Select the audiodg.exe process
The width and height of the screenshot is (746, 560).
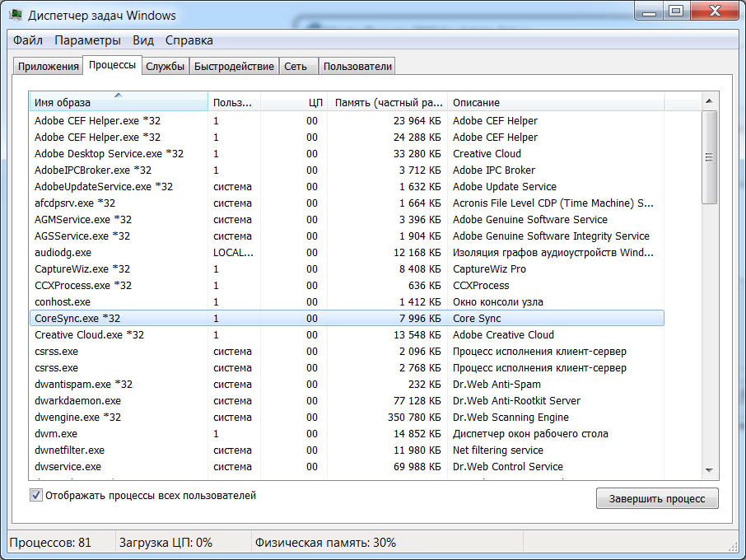347,253
